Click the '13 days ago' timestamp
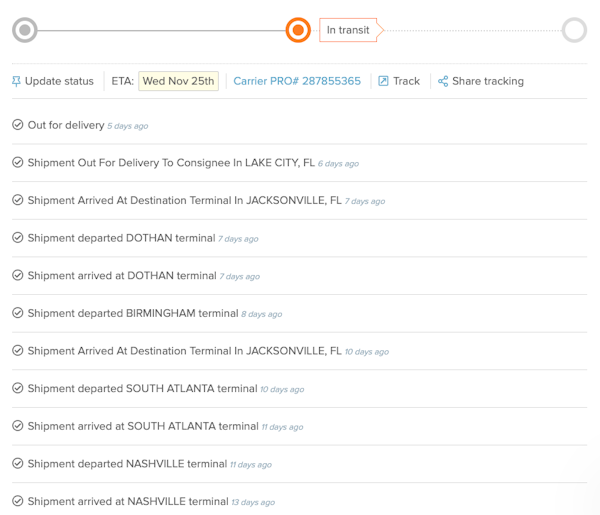The height and width of the screenshot is (515, 600). 253,502
